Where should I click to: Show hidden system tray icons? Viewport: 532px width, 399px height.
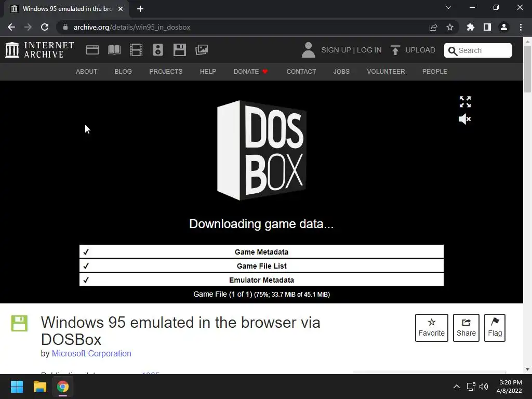457,387
